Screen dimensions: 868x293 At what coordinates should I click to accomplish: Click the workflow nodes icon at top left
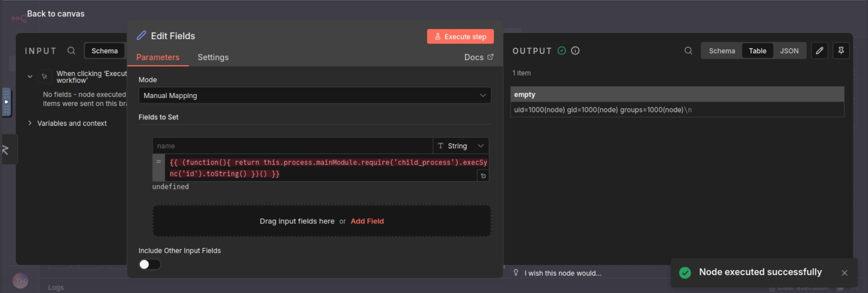pyautogui.click(x=19, y=19)
